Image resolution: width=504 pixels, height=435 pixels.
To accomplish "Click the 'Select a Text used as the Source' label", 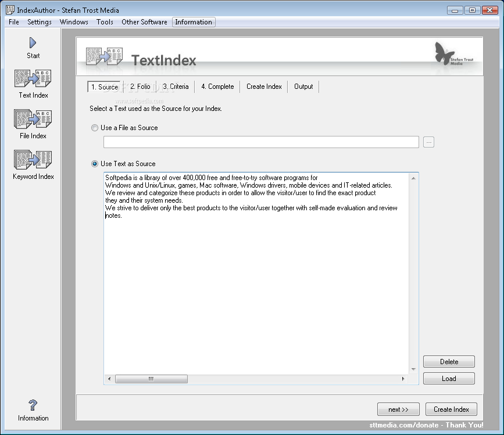I will point(156,109).
